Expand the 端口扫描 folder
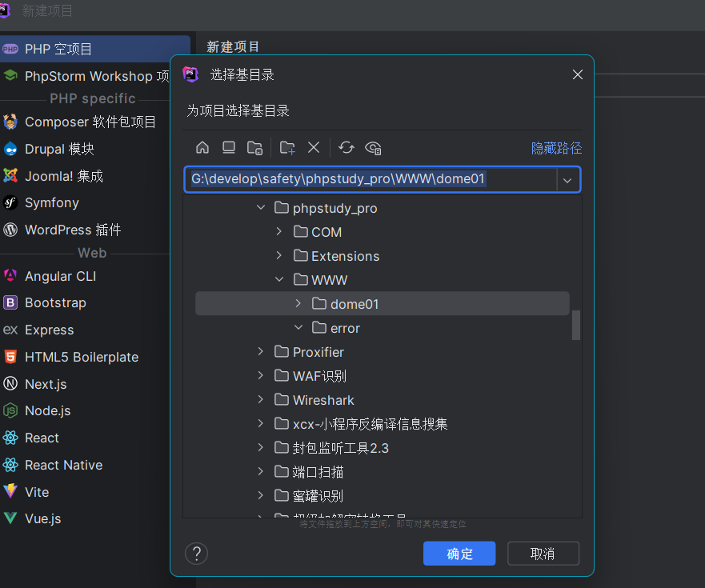Viewport: 705px width, 588px height. [x=261, y=471]
